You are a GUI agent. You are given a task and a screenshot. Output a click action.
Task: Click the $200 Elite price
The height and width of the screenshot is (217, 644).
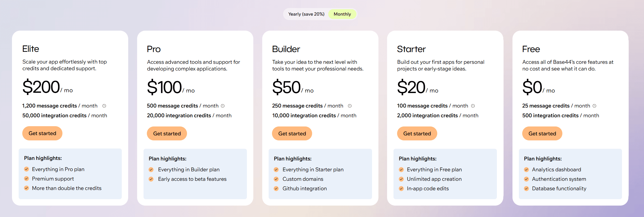coord(41,87)
